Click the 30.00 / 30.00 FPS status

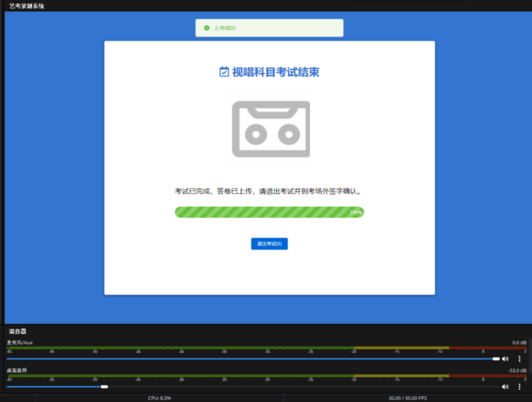point(408,398)
